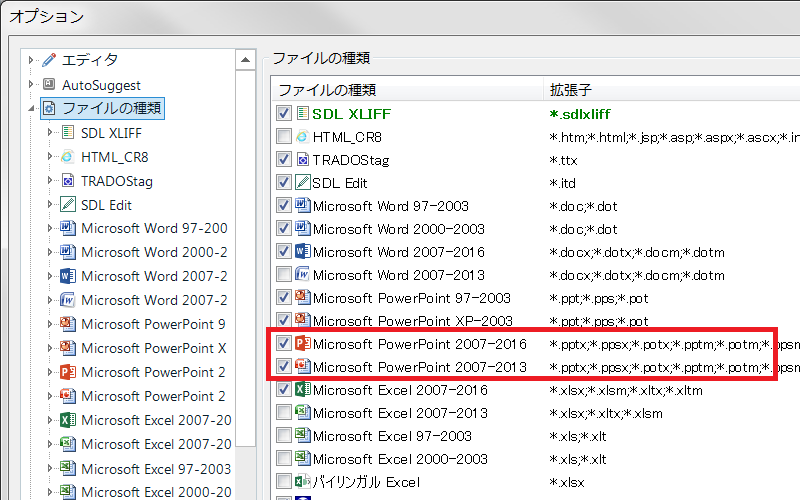Click Word 97-2003 icon in list
Image resolution: width=800 pixels, height=500 pixels.
[x=303, y=206]
